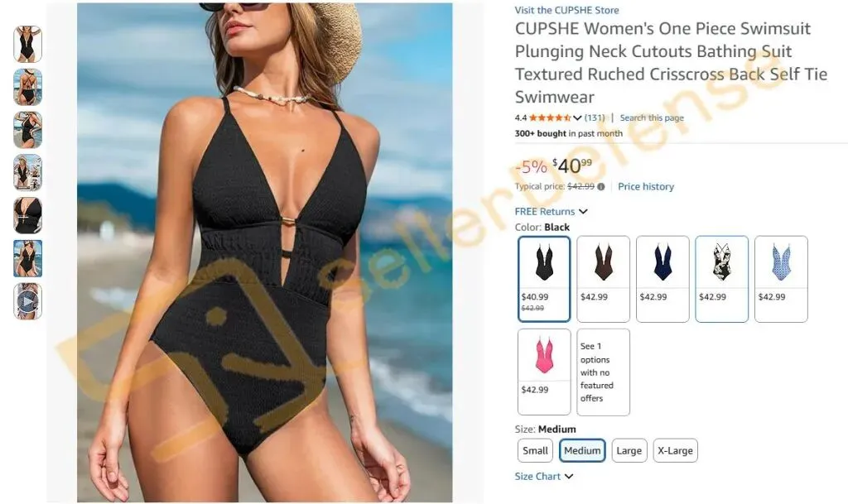Open the Price history link
Screen dimensions: 848x504
pos(646,186)
